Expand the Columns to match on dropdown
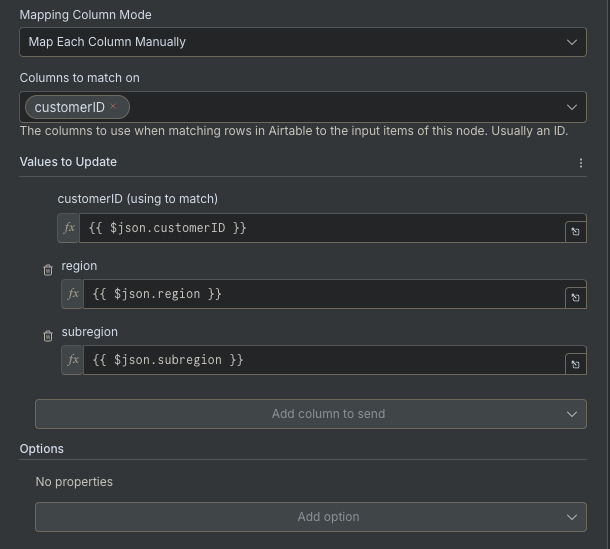 click(x=572, y=107)
